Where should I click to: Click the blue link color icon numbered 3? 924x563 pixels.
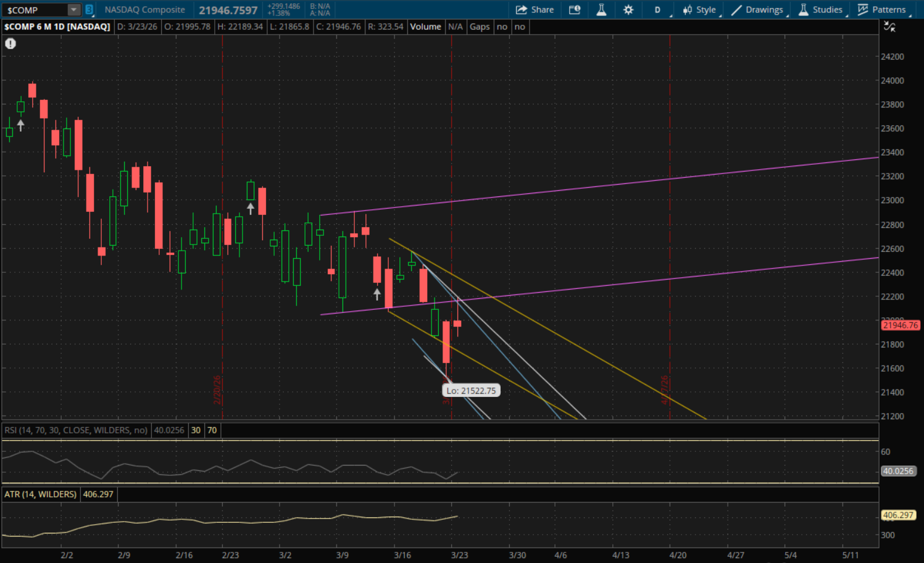[x=89, y=10]
